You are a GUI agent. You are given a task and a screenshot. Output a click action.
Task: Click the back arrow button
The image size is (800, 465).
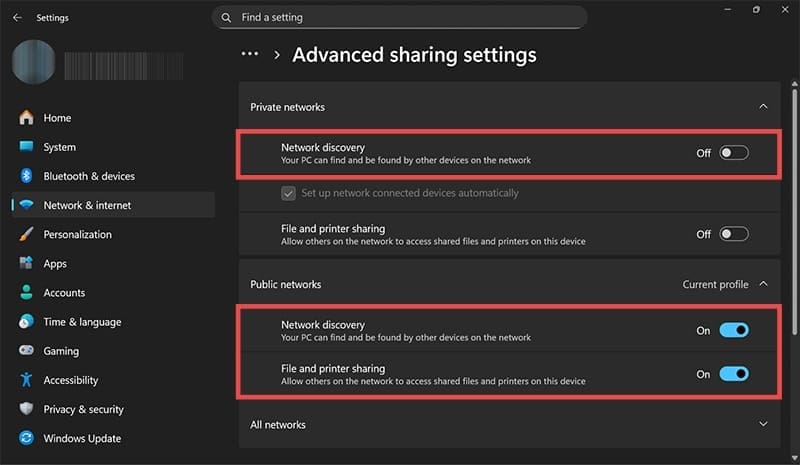pos(17,17)
